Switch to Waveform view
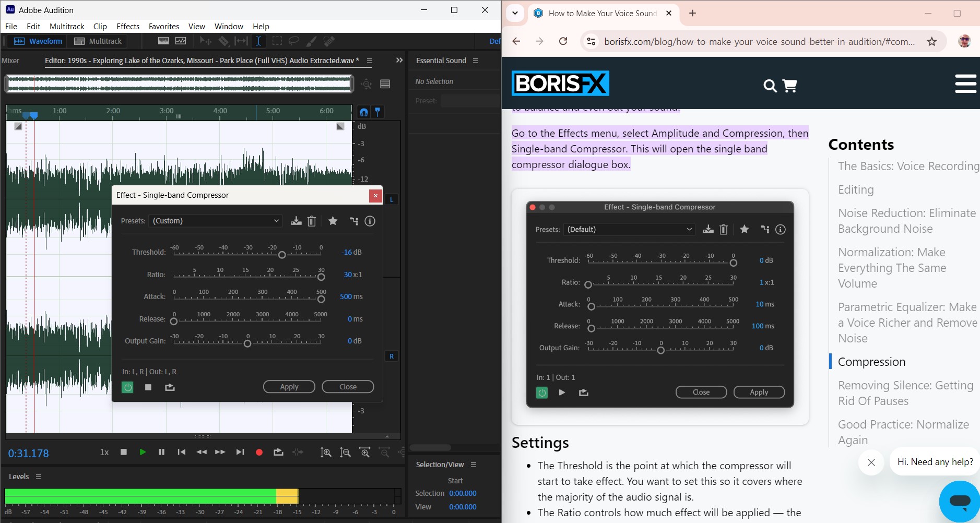 tap(38, 41)
